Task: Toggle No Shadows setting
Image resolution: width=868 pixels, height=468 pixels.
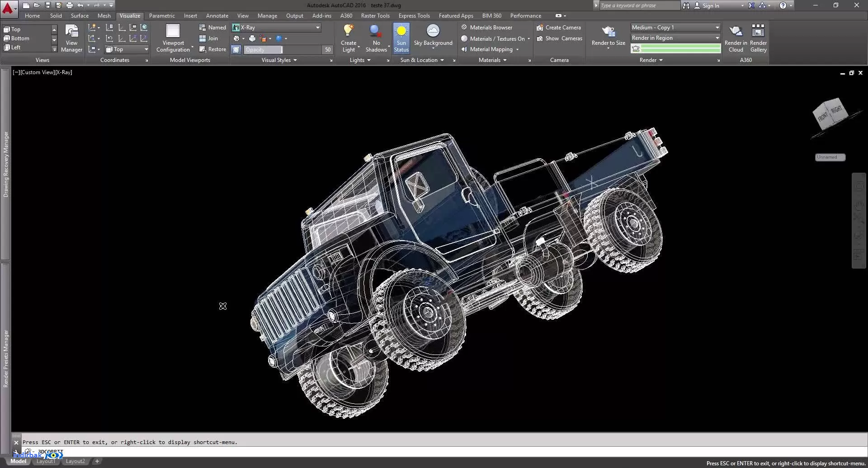Action: [x=376, y=38]
